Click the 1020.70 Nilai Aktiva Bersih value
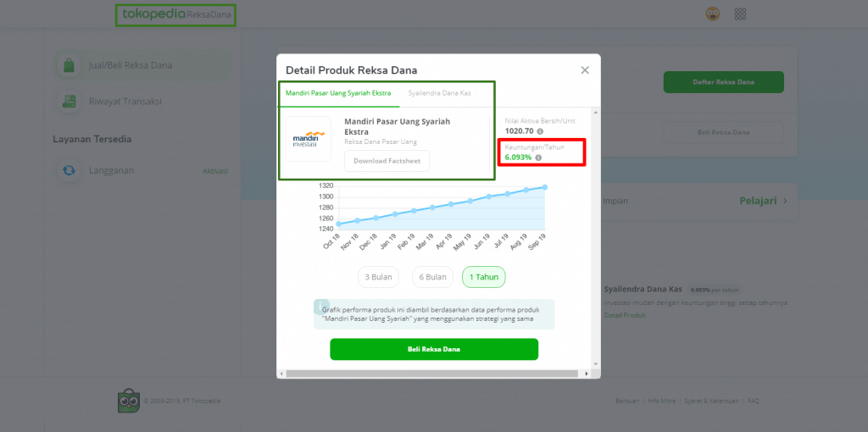This screenshot has width=868, height=432. [x=520, y=131]
